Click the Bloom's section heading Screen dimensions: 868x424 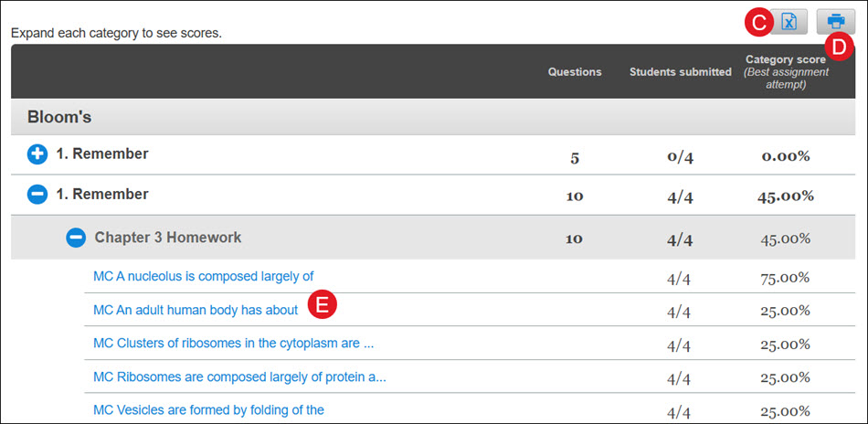59,117
